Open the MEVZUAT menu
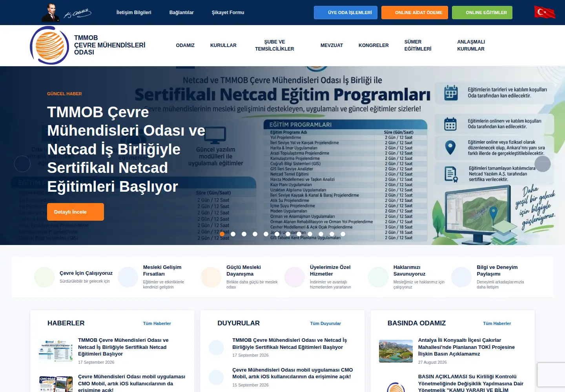Viewport: 565px width, 392px height. point(332,45)
